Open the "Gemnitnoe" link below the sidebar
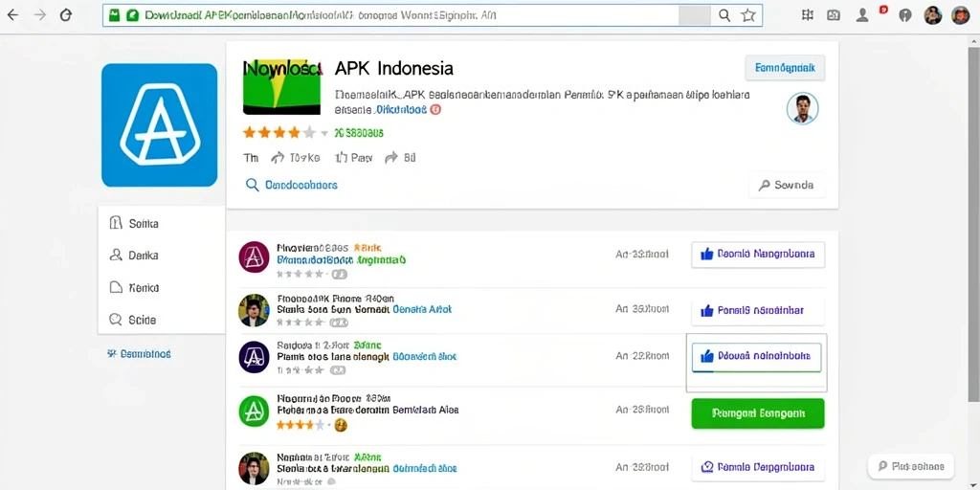The image size is (980, 490). 140,354
